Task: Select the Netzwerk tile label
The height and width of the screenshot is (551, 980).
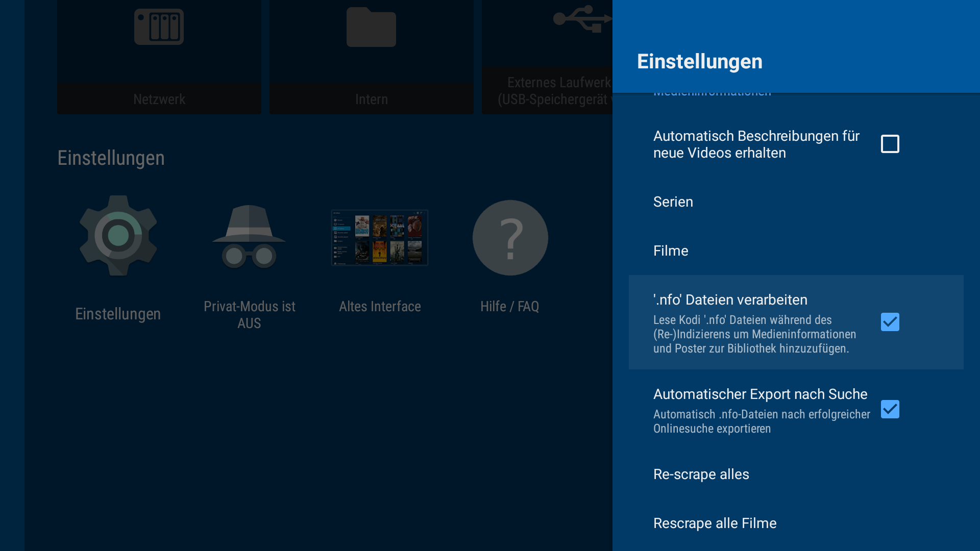Action: point(159,99)
